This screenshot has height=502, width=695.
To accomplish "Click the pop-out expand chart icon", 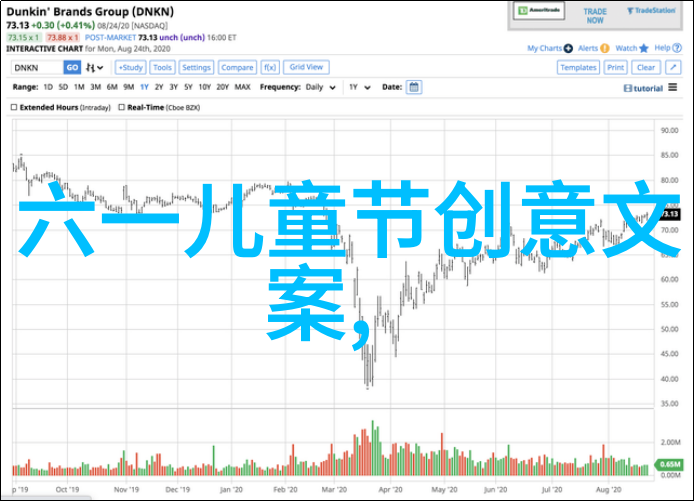I will click(x=673, y=68).
